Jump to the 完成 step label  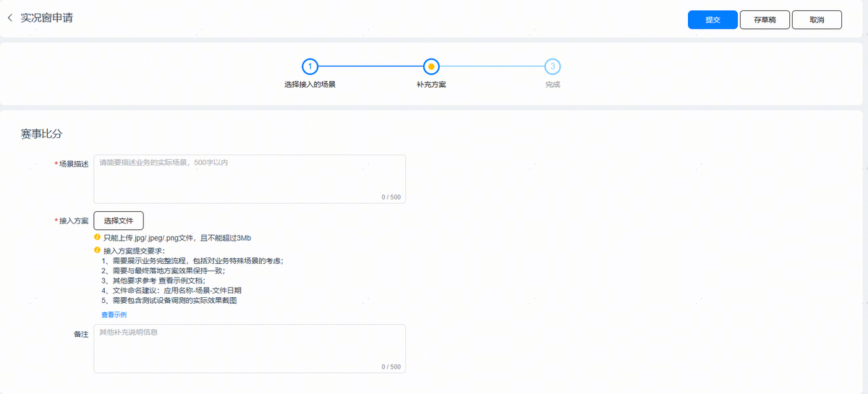point(553,85)
